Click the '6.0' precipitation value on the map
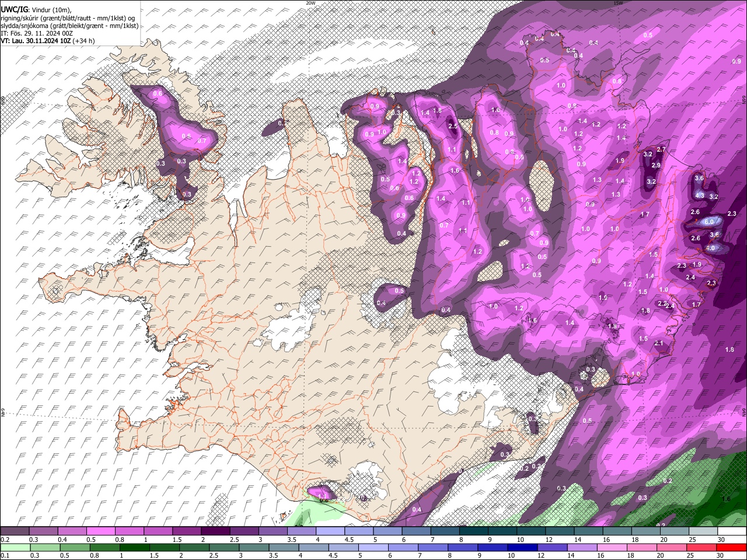The width and height of the screenshot is (747, 560). 710,222
